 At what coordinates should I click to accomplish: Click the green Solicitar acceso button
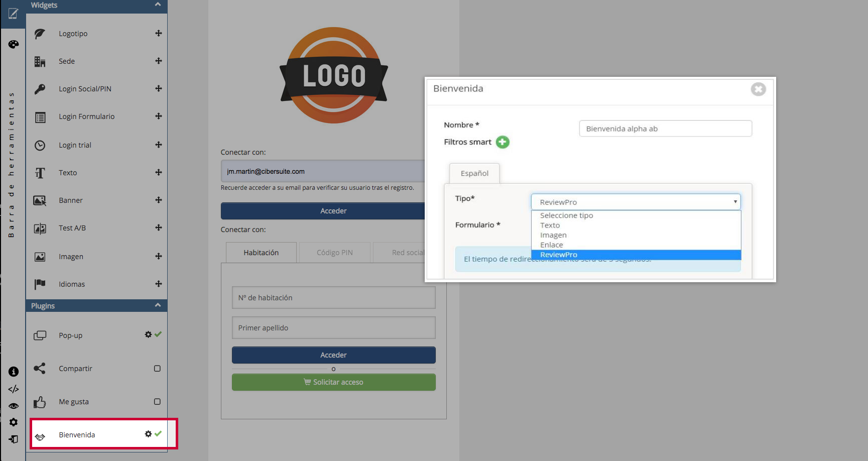point(333,382)
